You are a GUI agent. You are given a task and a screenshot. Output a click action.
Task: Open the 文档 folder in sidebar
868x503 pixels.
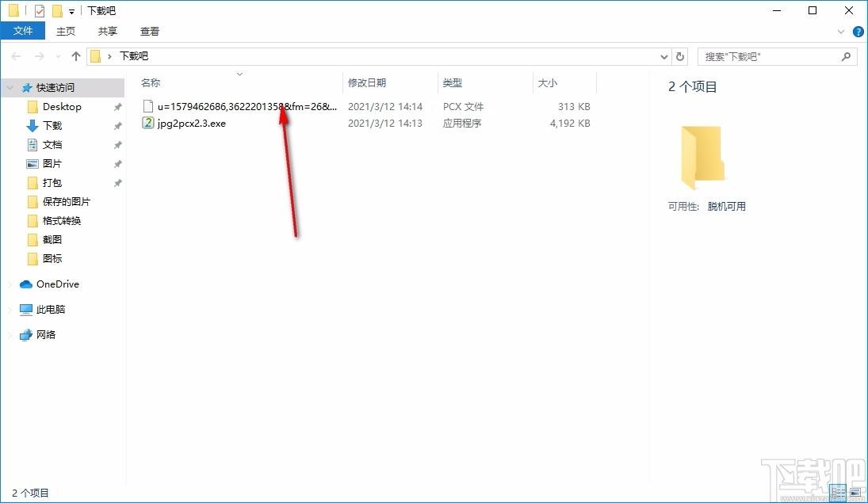coord(52,144)
